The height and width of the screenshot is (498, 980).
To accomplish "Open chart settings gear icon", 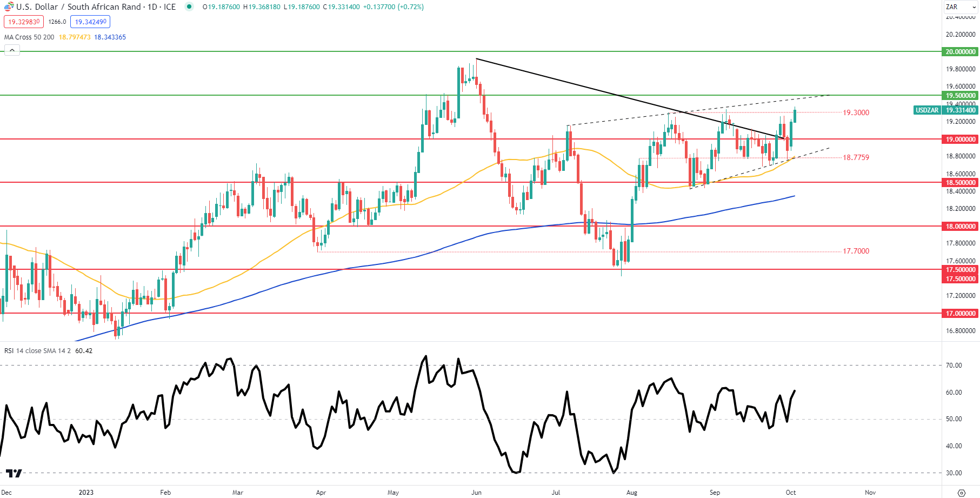I will click(961, 493).
